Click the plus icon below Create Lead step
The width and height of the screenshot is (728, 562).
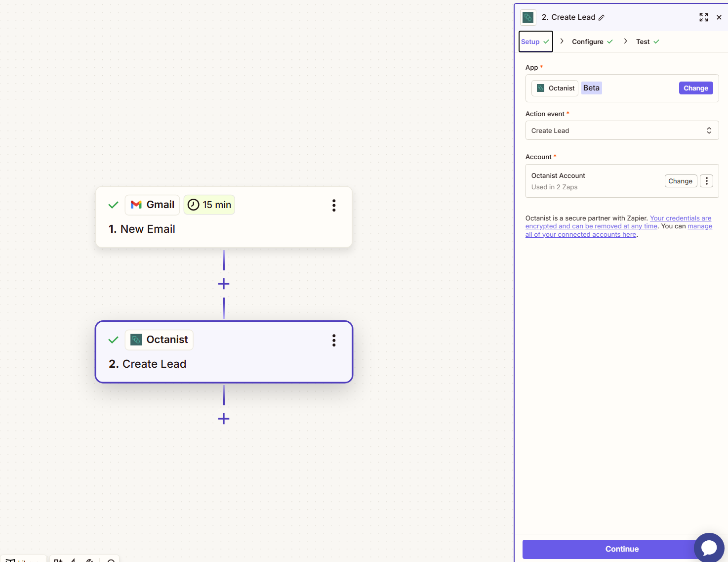click(223, 419)
